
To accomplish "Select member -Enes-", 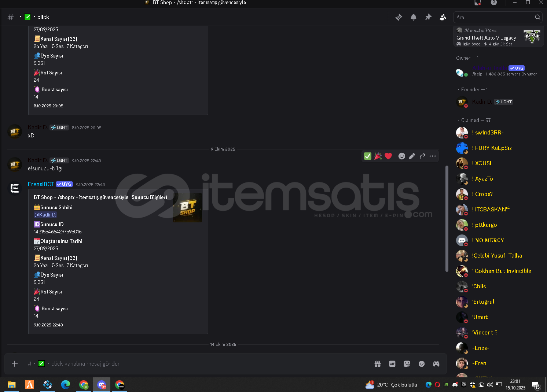I will [x=497, y=348].
